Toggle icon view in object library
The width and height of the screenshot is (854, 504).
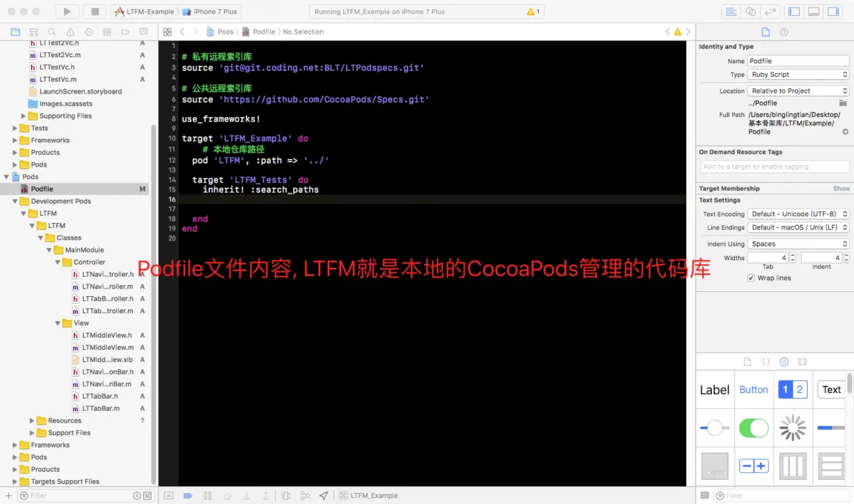tap(705, 496)
